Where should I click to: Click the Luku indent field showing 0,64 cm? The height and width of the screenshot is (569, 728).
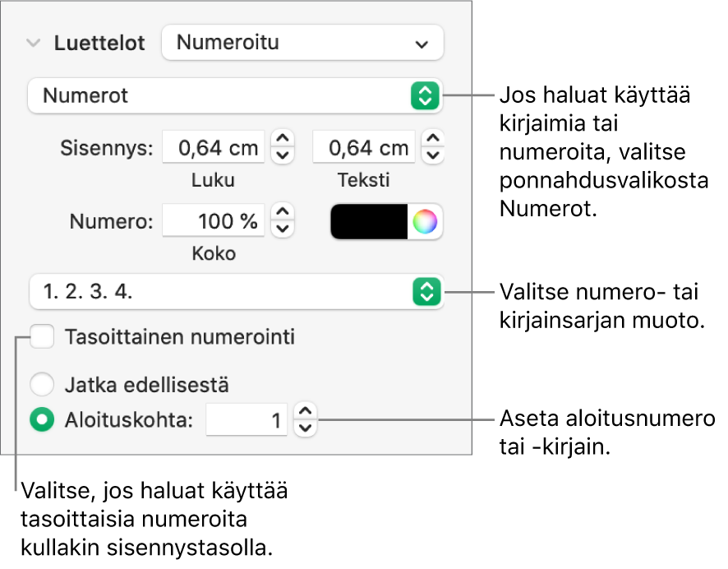pos(214,148)
